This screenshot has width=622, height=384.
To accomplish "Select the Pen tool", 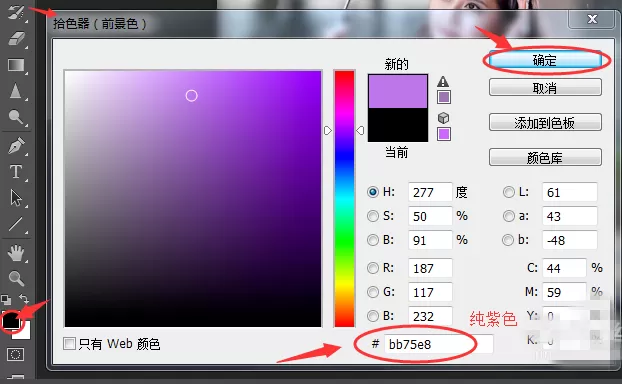I will pos(16,146).
